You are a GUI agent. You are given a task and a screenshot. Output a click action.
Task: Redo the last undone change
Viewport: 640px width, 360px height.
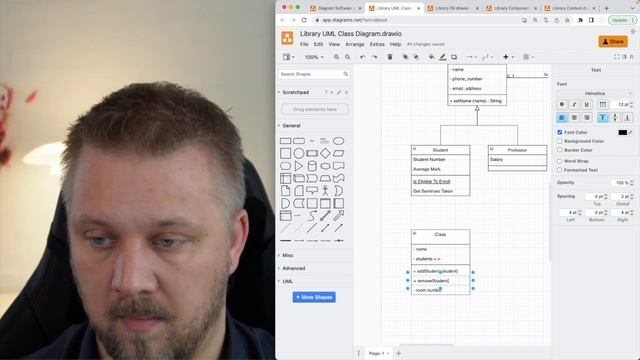[374, 57]
